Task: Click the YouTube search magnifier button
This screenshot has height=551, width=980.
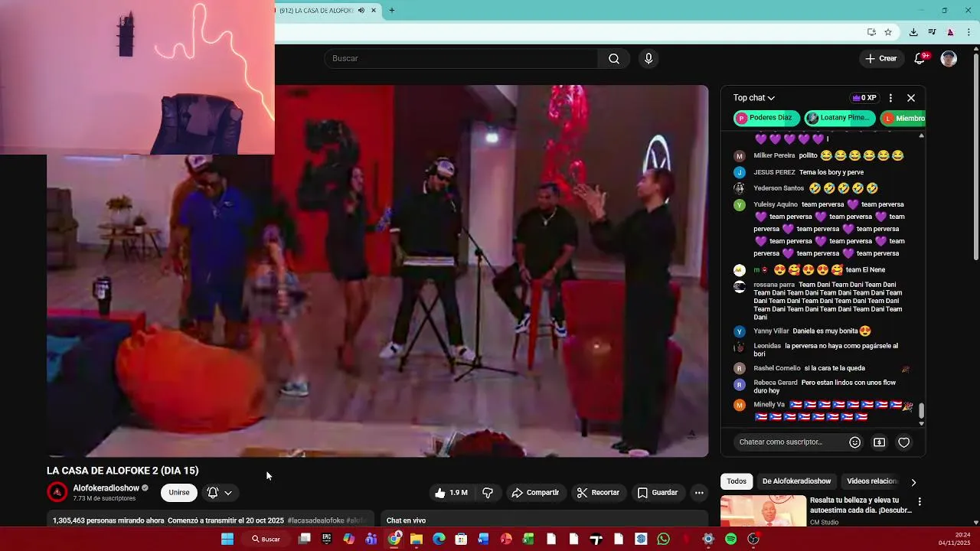Action: click(614, 59)
